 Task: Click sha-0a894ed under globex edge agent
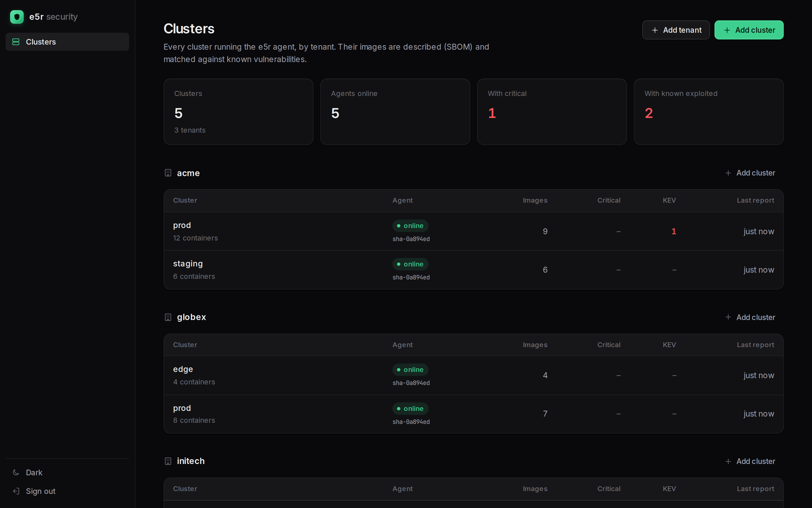click(411, 383)
